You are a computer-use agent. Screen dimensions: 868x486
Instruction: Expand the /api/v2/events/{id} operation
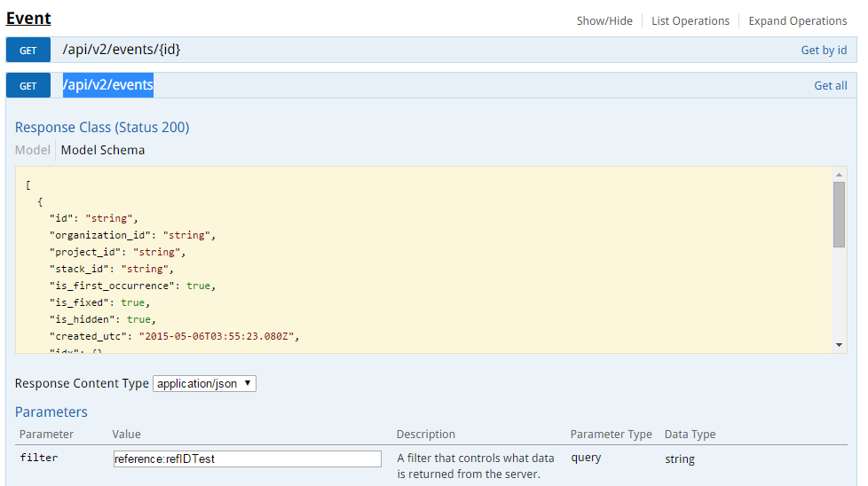point(122,50)
